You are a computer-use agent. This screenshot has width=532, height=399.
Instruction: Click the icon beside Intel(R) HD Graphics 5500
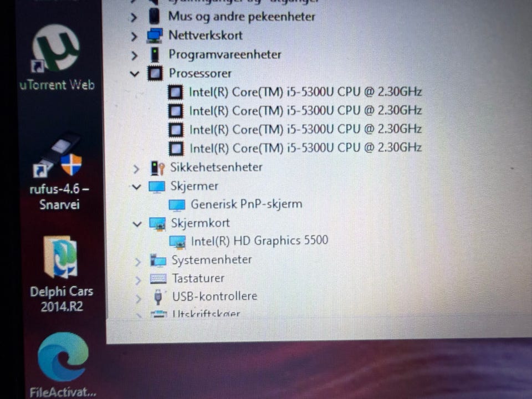(x=177, y=242)
